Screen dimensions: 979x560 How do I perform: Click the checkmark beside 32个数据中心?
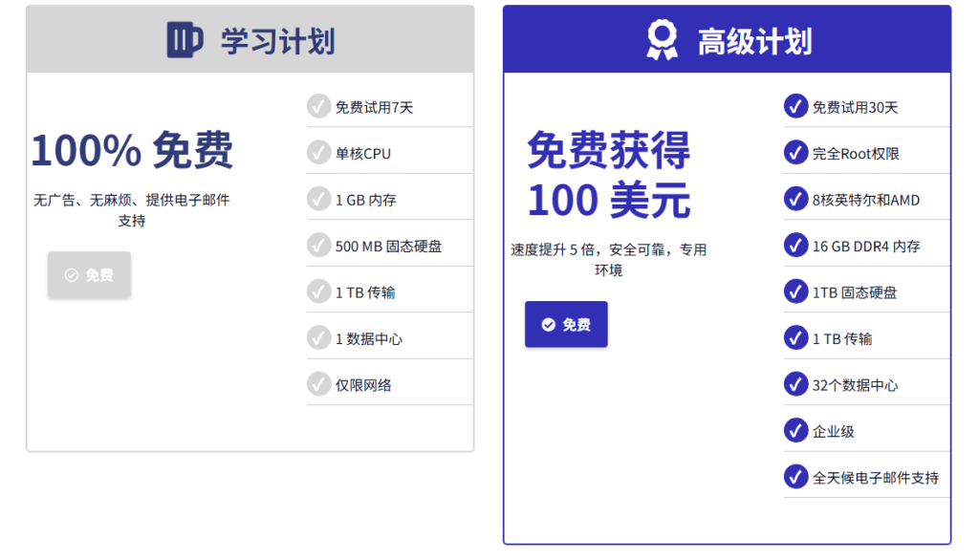click(x=795, y=384)
